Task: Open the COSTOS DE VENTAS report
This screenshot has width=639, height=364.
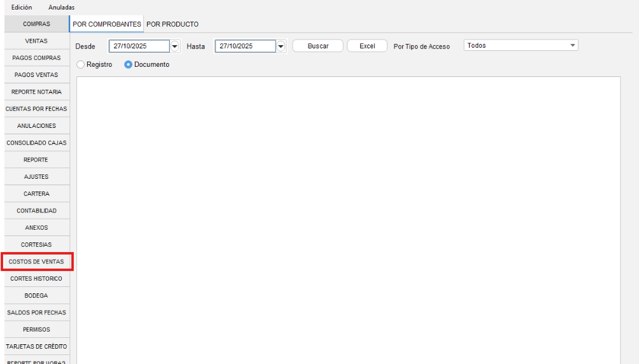Action: [x=36, y=262]
